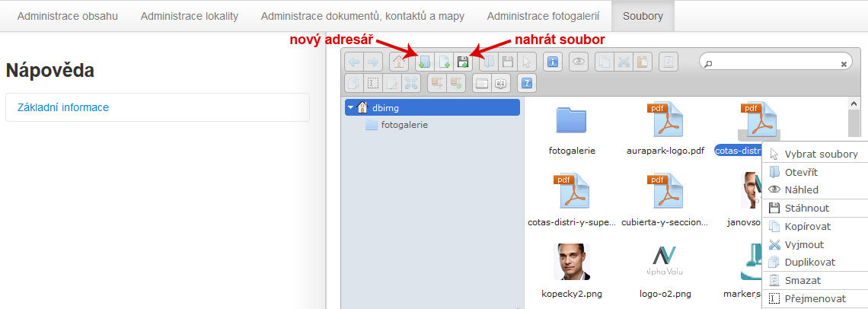This screenshot has width=868, height=309.
Task: Click the upload file floppy icon
Action: pyautogui.click(x=462, y=62)
